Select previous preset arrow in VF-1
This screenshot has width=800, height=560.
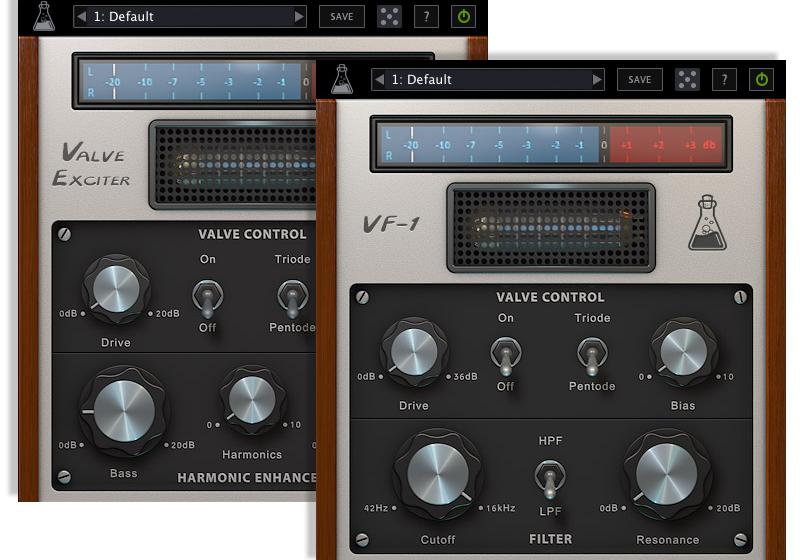tap(379, 80)
